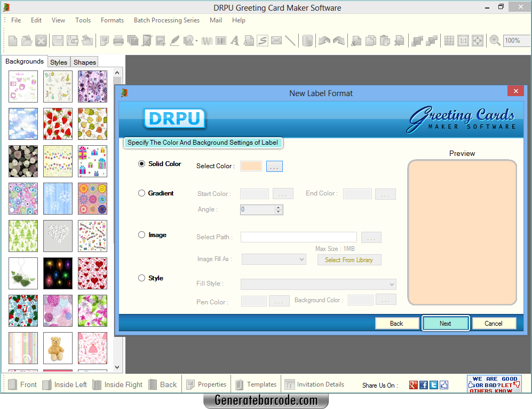Click the Select From Library button
The width and height of the screenshot is (532, 409).
[349, 259]
